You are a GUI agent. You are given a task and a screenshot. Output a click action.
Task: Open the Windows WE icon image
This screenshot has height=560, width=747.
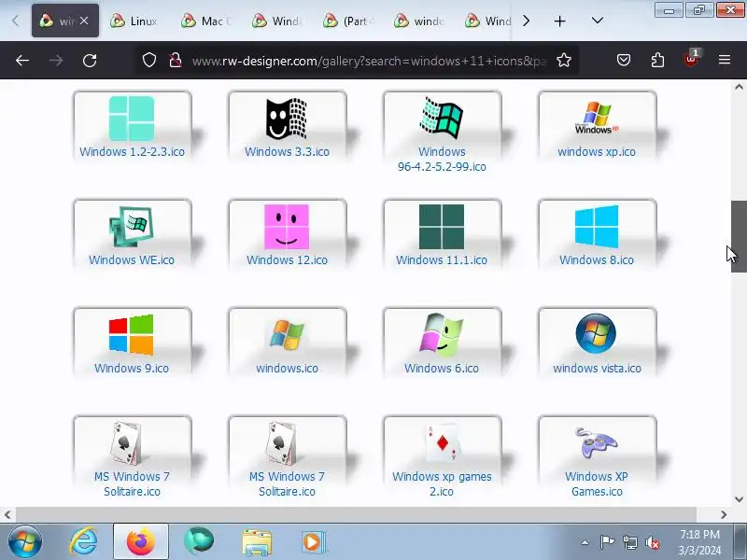point(132,227)
